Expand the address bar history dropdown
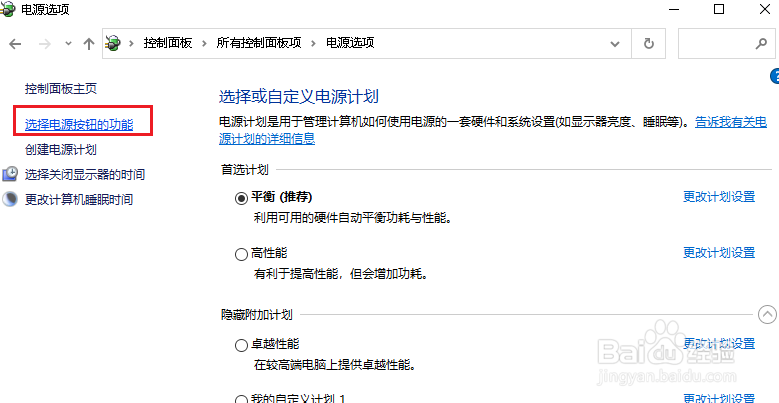 (615, 44)
